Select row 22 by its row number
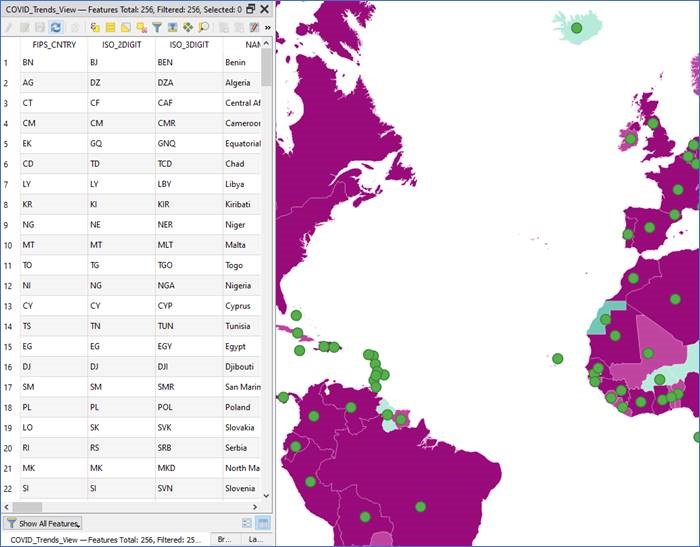 (x=8, y=489)
